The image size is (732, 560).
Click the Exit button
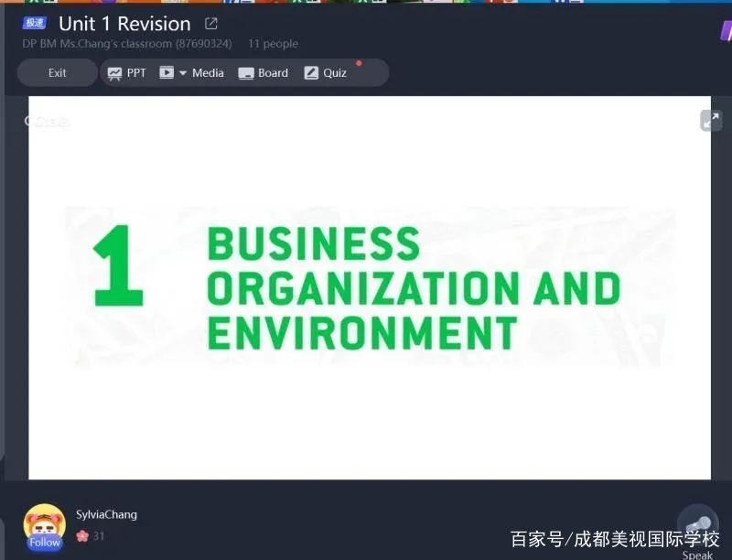57,73
